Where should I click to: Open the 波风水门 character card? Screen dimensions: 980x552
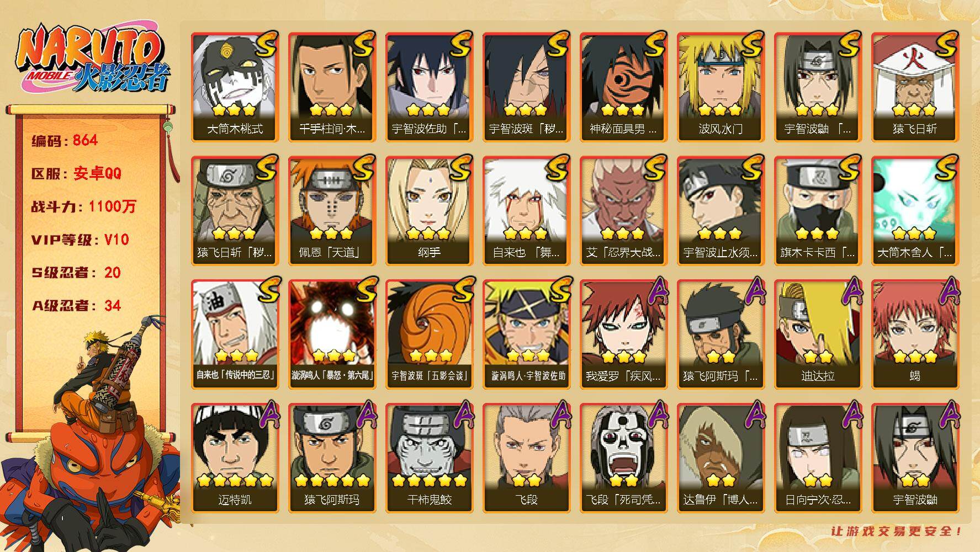(x=721, y=87)
